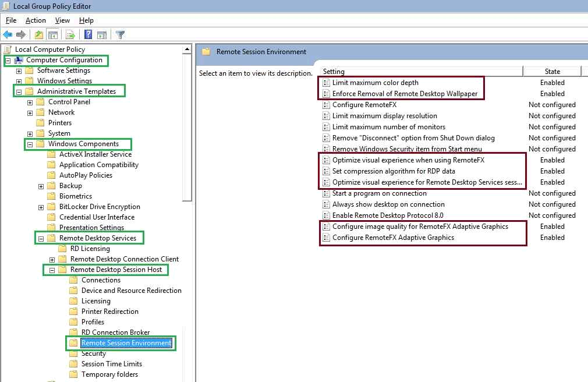The width and height of the screenshot is (588, 382).
Task: Click the RD Licensing folder icon
Action: [x=63, y=249]
